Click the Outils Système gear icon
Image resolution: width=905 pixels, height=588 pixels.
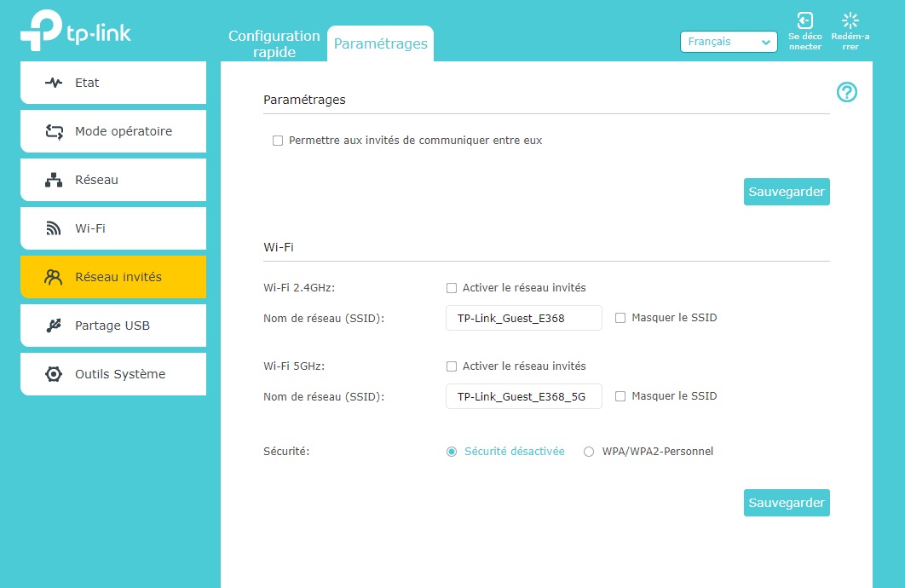pos(54,374)
